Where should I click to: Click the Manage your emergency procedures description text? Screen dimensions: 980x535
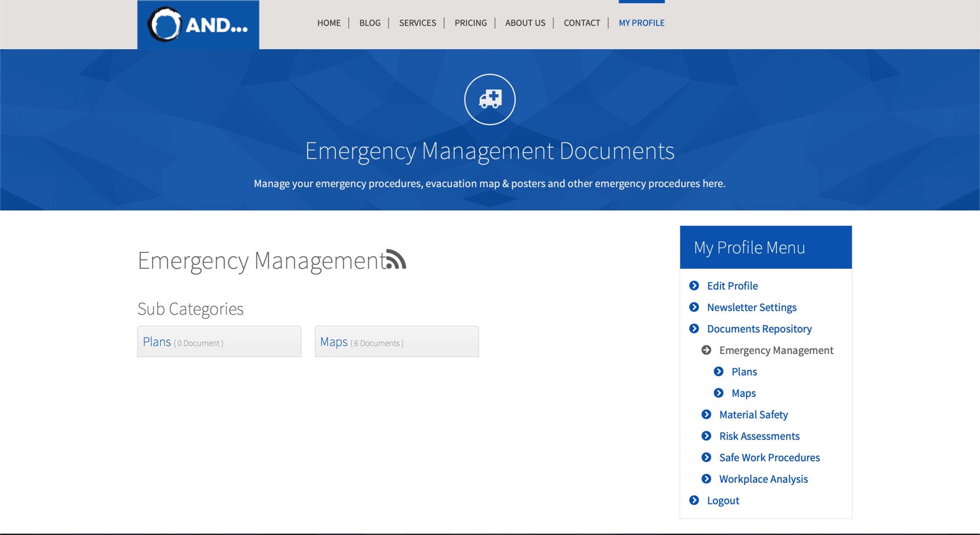pyautogui.click(x=490, y=183)
